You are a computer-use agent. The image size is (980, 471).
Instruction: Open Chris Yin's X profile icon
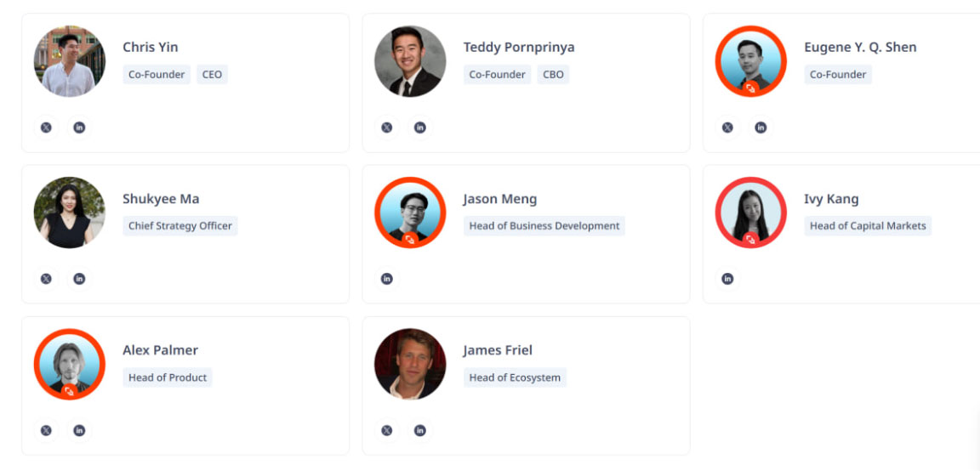pos(46,128)
